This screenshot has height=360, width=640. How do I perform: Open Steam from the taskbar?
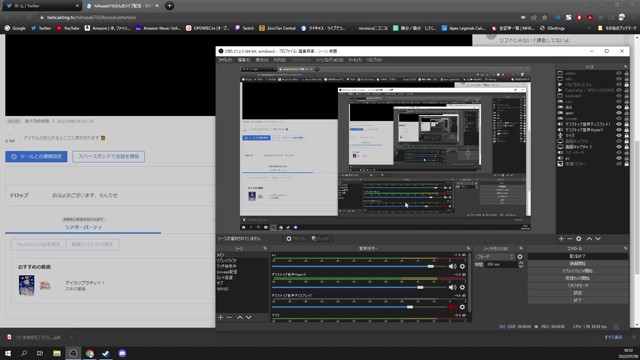(x=106, y=353)
